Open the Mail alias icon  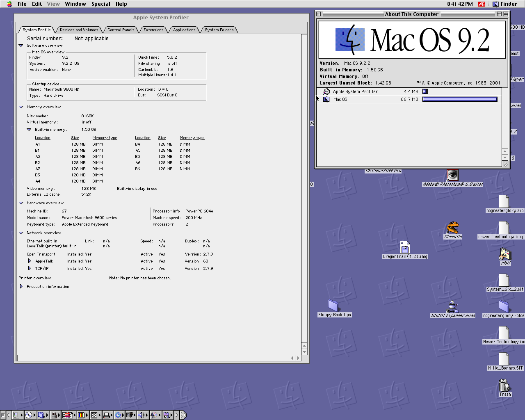tap(505, 254)
